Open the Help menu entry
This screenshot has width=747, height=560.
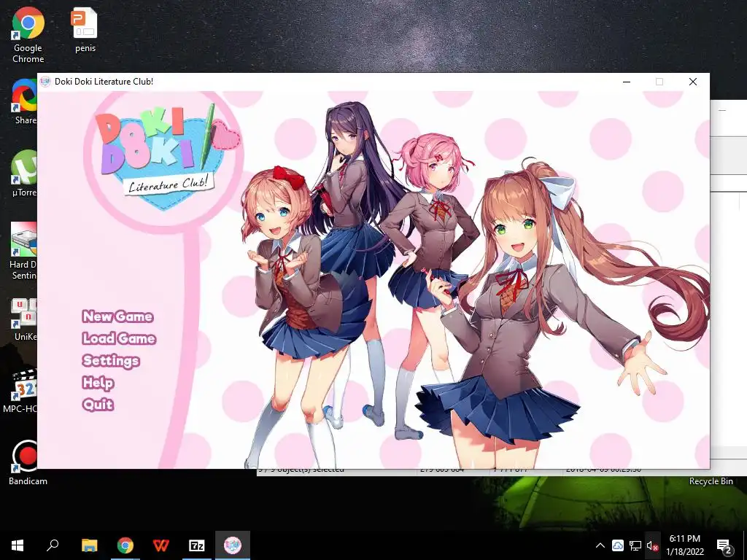pos(98,382)
